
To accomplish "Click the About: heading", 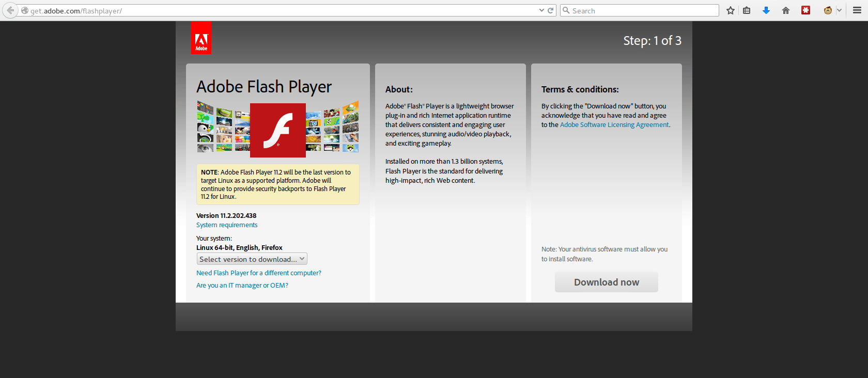I will 399,89.
